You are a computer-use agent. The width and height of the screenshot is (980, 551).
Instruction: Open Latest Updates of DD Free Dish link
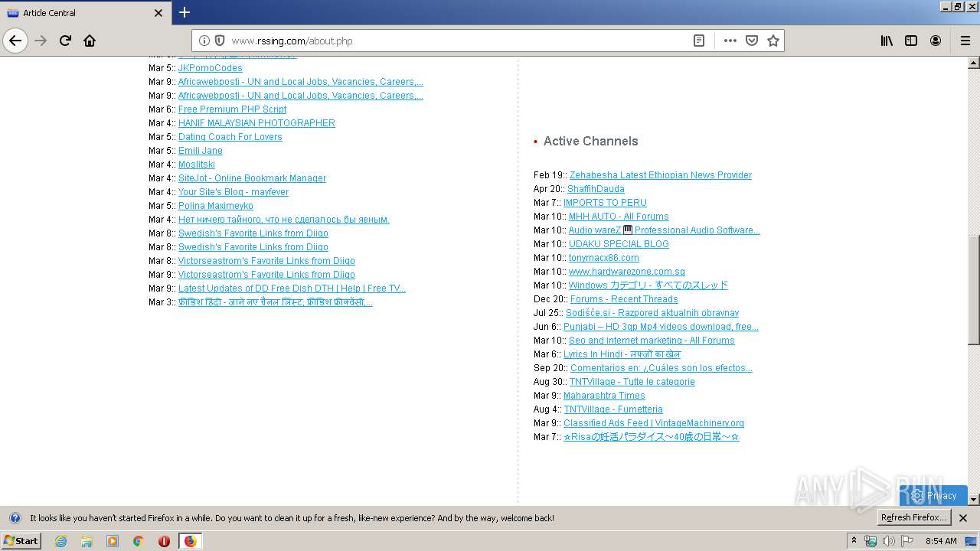pos(292,289)
